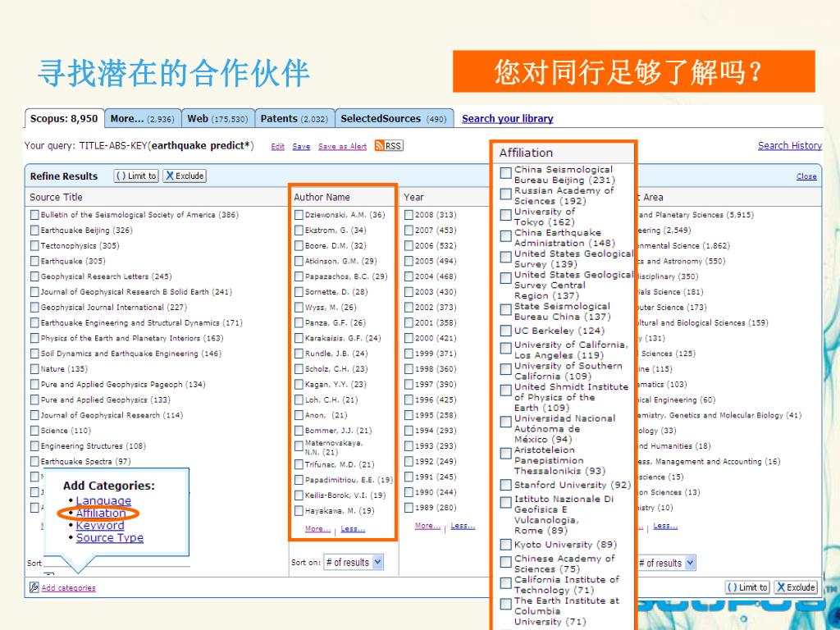Check Earthquake Spectra (97) source

tap(34, 461)
